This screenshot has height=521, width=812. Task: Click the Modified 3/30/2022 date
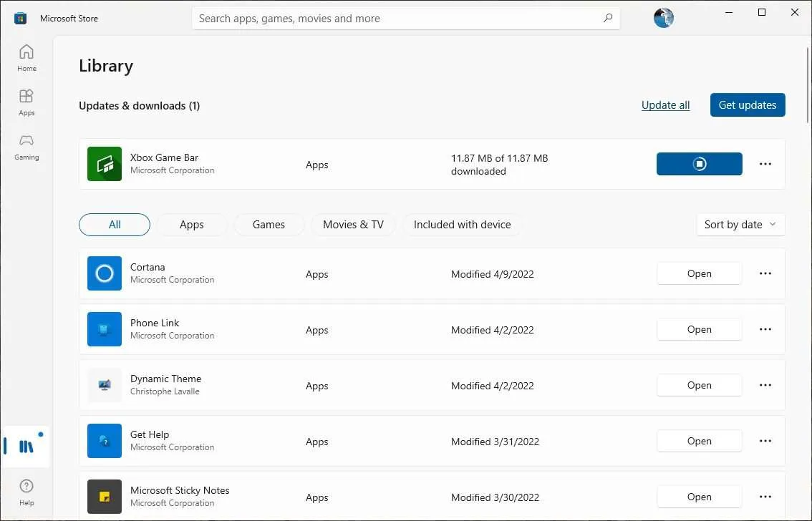pos(495,497)
